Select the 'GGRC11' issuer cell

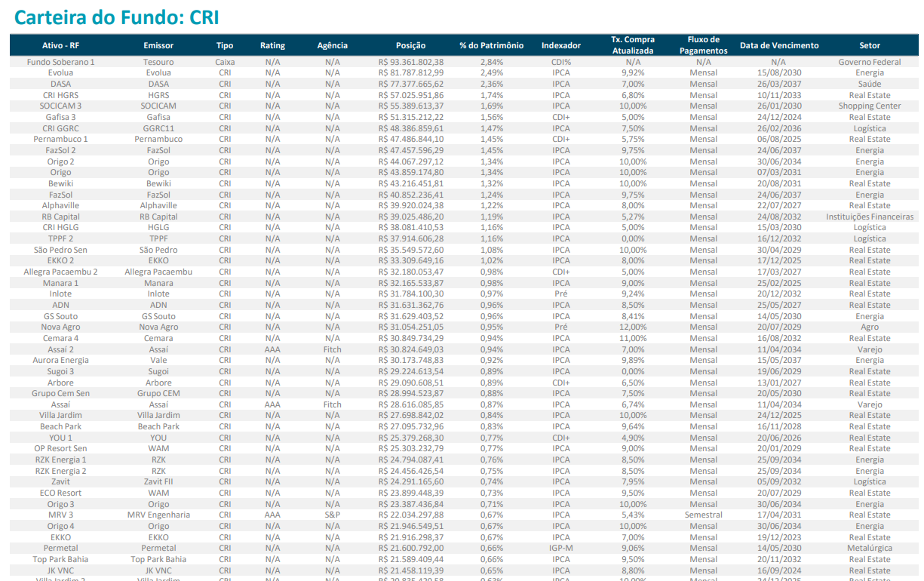pos(158,128)
